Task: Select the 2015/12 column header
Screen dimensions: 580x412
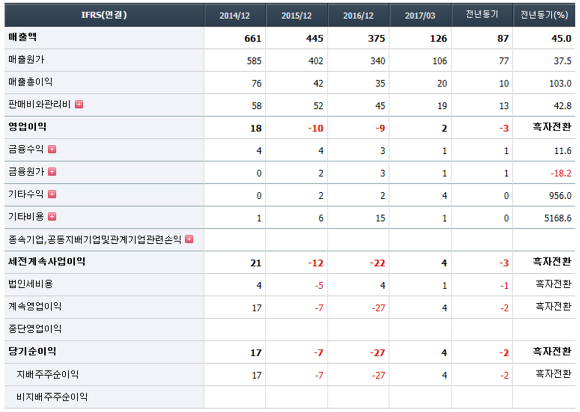Action: [x=296, y=16]
